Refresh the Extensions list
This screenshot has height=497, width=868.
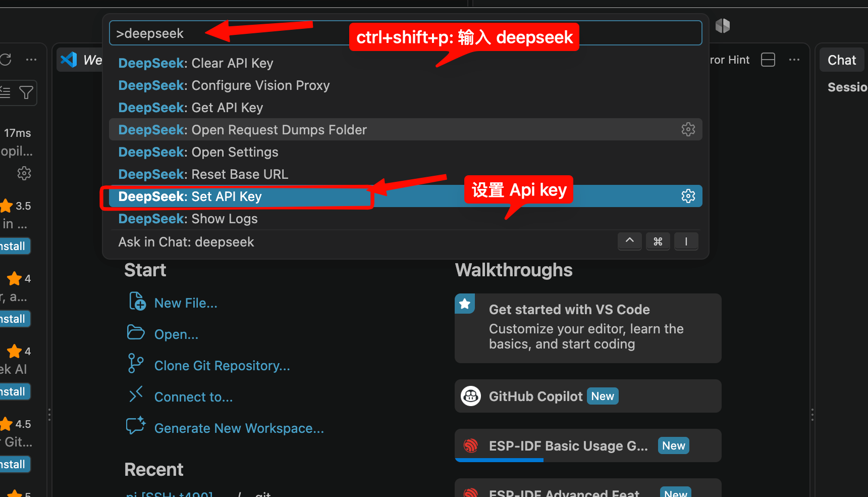[6, 60]
